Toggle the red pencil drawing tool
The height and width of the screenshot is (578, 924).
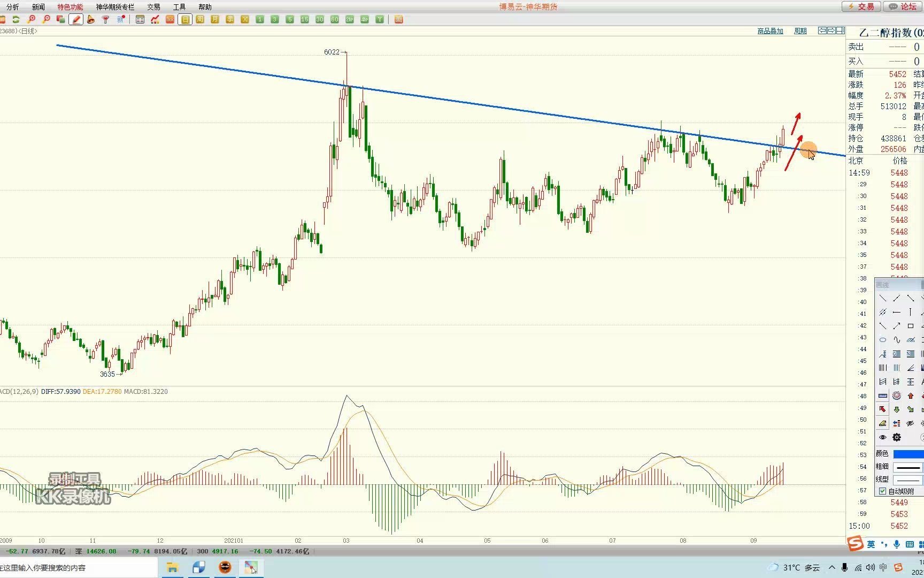tap(76, 20)
